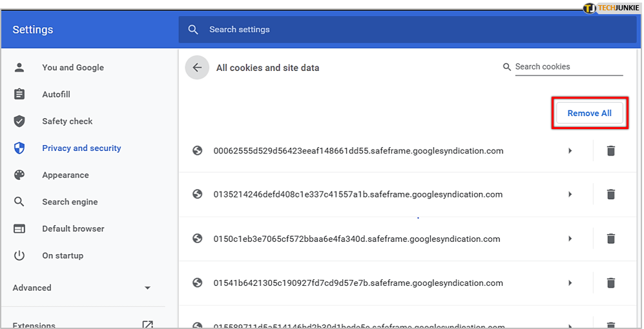The width and height of the screenshot is (644, 329).
Task: Click the Search settings field
Action: [388, 30]
